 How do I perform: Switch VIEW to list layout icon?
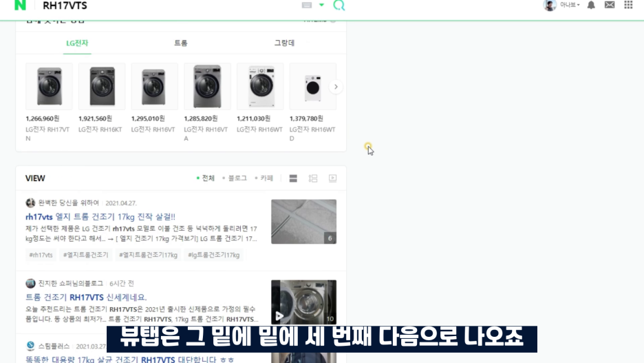click(x=313, y=178)
